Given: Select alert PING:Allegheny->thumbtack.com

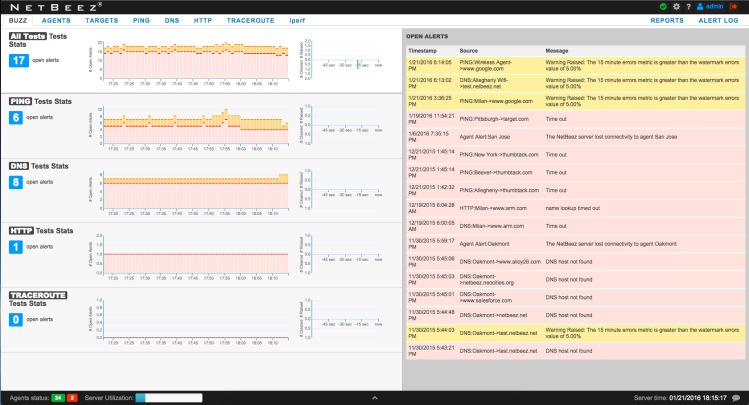Looking at the screenshot, I should [x=576, y=190].
